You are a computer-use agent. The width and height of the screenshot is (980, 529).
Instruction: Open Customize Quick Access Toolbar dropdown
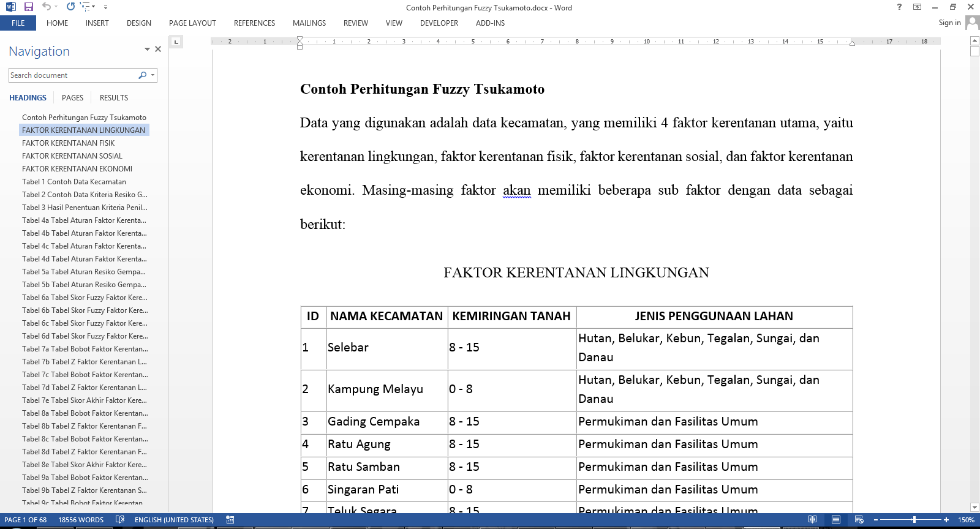[105, 7]
